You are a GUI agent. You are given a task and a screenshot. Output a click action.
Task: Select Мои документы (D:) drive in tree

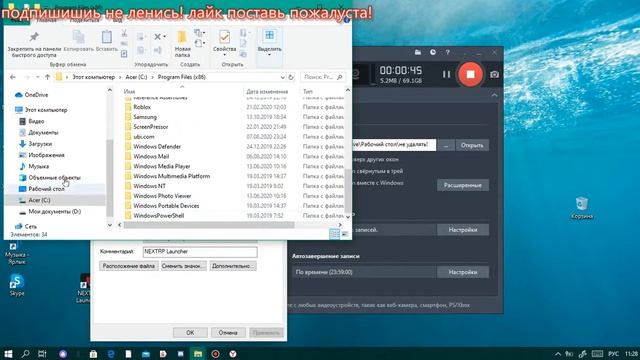[x=54, y=211]
